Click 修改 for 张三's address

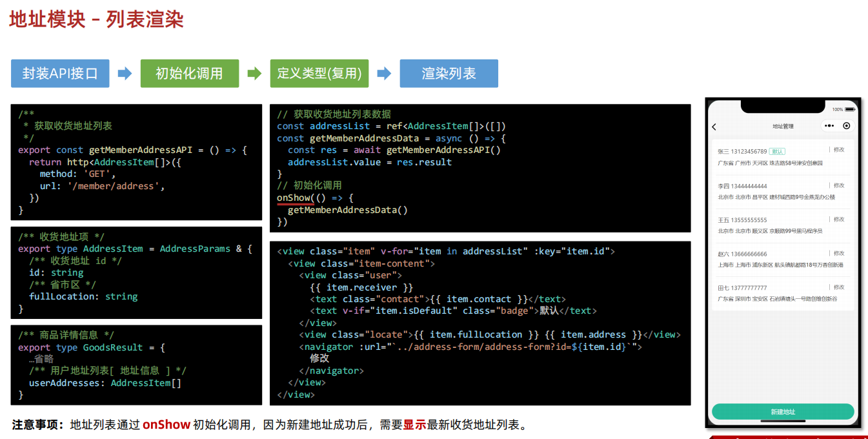[839, 150]
